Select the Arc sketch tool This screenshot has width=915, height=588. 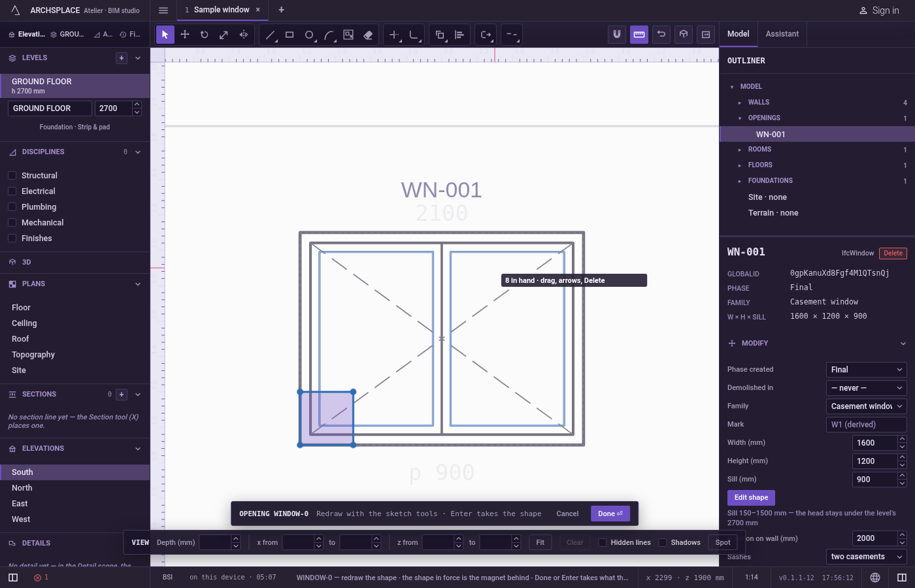tap(329, 35)
